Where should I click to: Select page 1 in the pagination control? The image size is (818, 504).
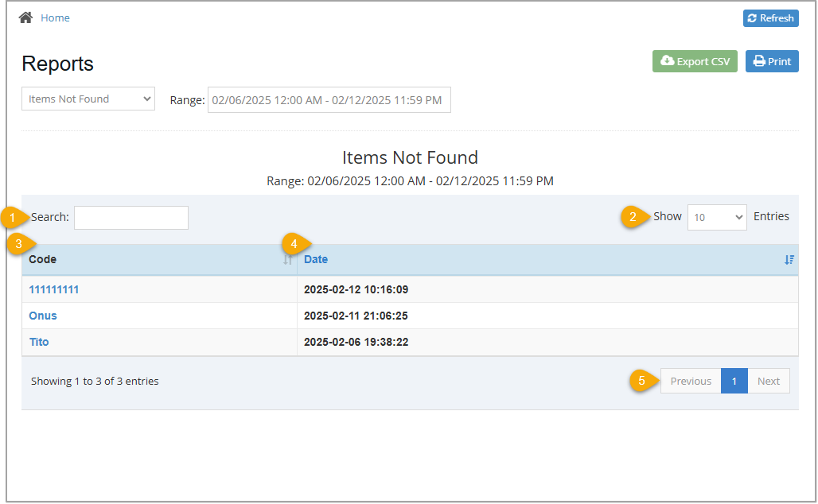pyautogui.click(x=734, y=381)
